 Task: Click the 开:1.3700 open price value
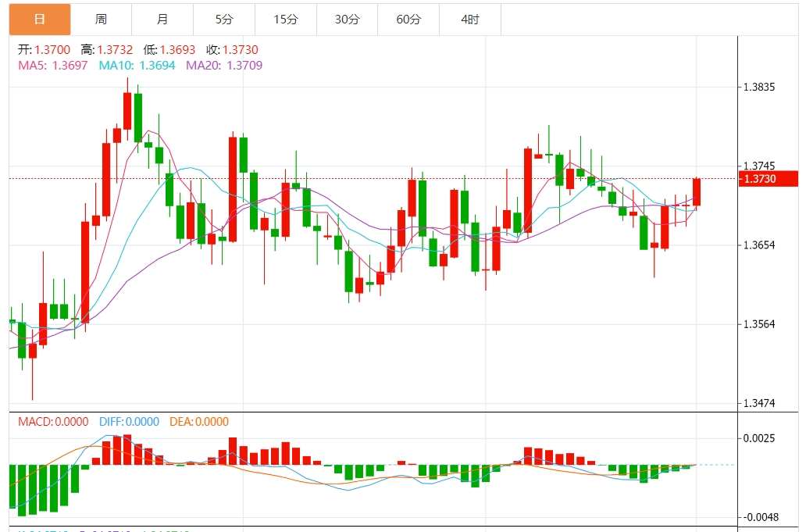(x=45, y=50)
